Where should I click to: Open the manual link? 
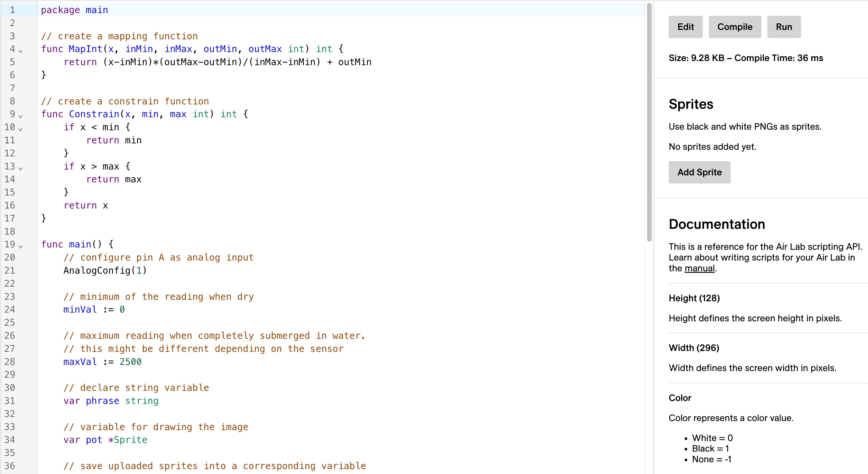click(x=699, y=268)
